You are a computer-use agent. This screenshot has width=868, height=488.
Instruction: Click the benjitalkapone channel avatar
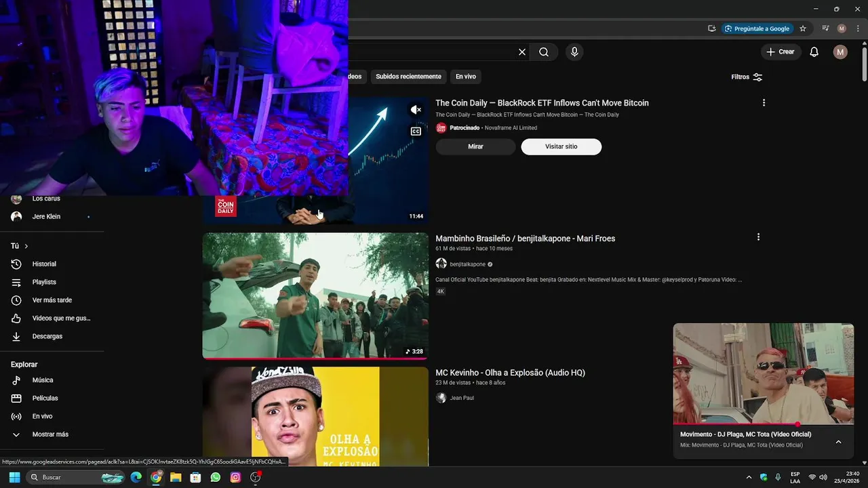[441, 264]
